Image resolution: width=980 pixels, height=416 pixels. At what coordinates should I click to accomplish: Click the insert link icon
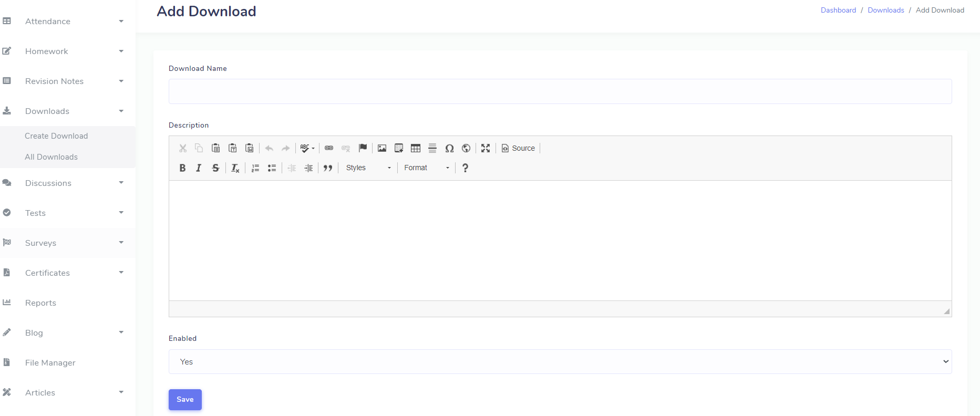click(329, 148)
